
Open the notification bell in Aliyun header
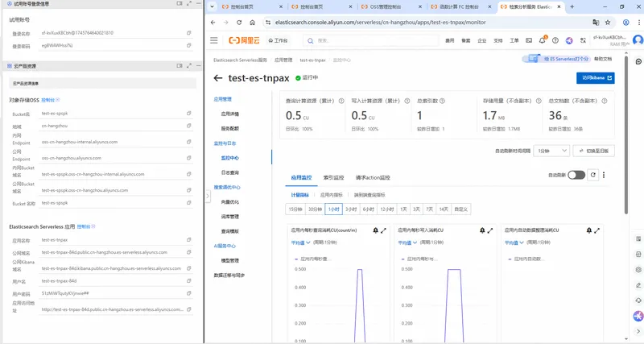tap(542, 40)
